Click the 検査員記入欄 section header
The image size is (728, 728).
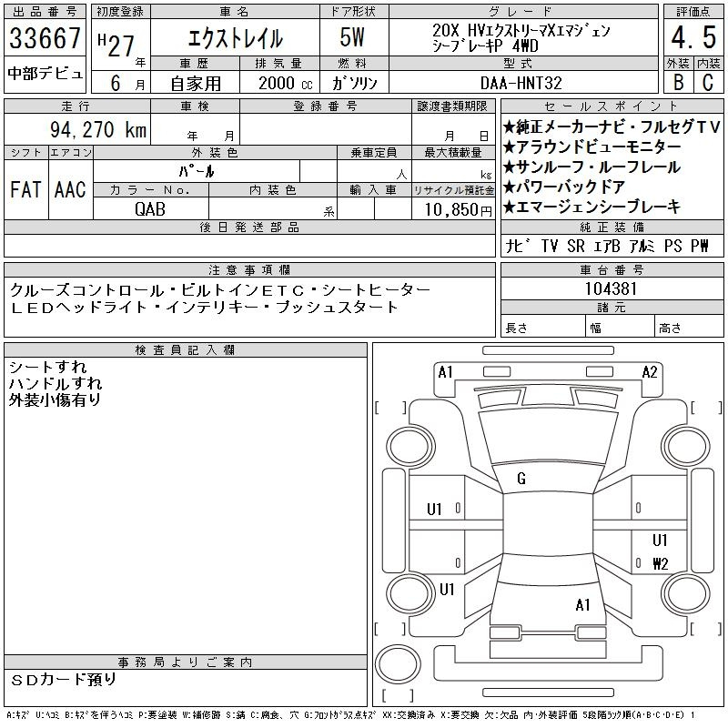pos(186,350)
